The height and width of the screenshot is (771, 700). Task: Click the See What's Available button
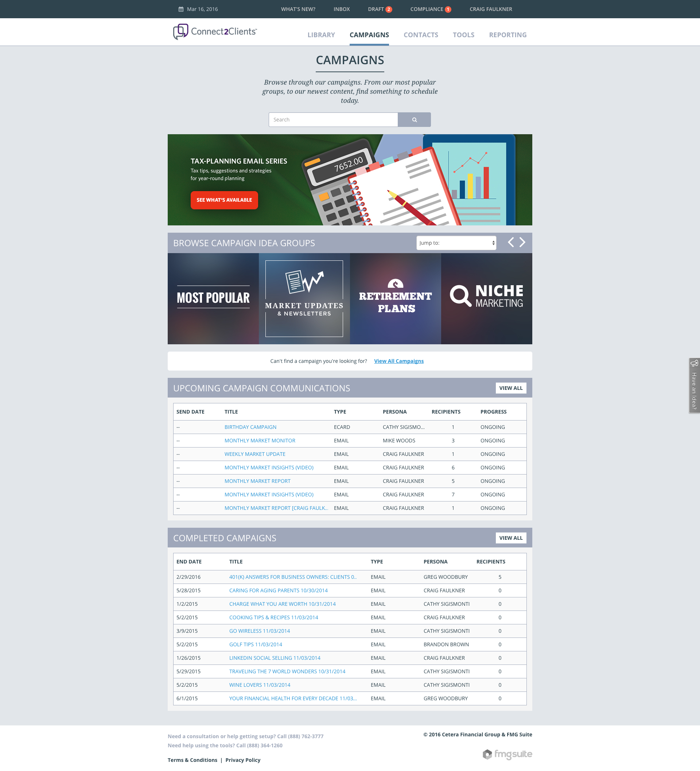point(224,200)
